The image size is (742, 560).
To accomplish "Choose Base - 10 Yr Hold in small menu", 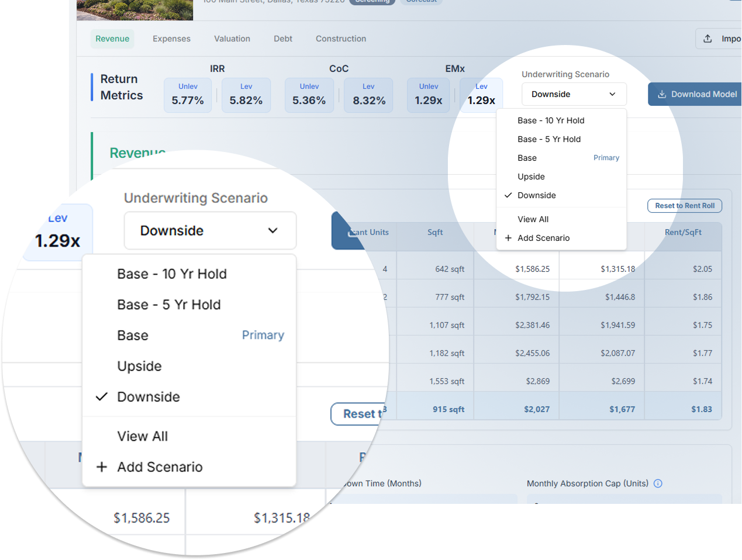I will (x=551, y=120).
